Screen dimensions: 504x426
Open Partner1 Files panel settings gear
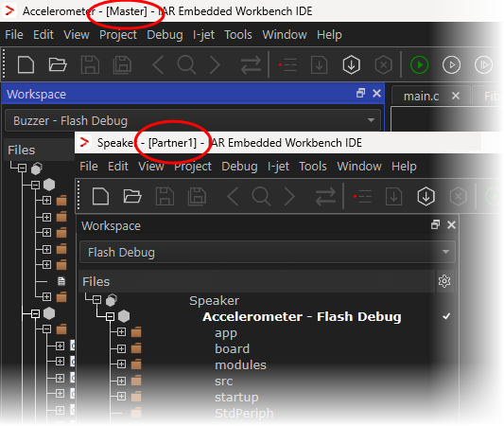pyautogui.click(x=444, y=281)
